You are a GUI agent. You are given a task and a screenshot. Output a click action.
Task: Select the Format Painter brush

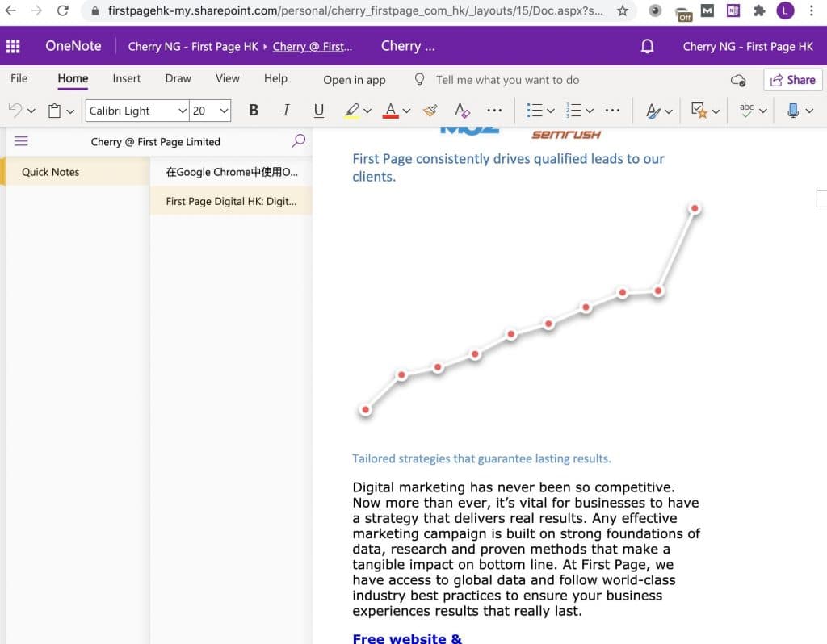pyautogui.click(x=430, y=111)
